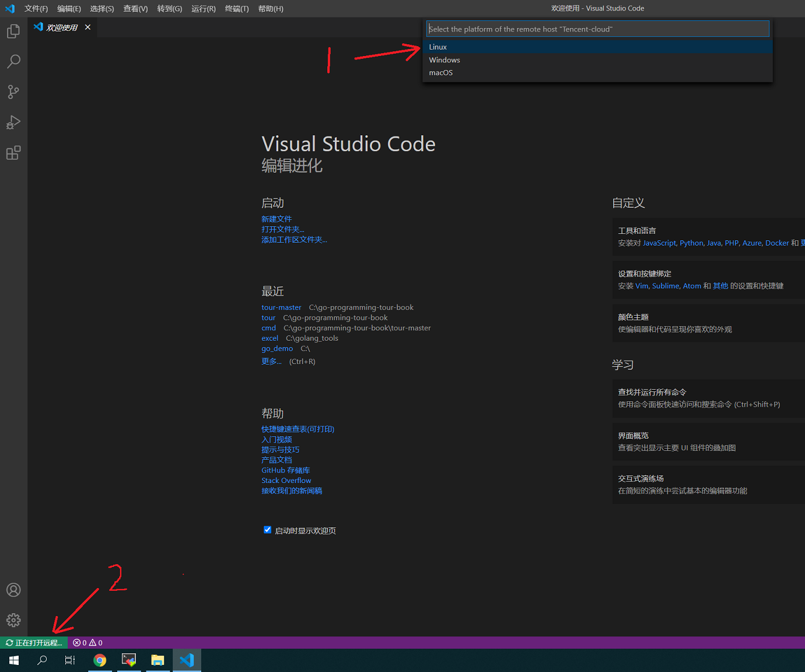
Task: Open the 产品文档 help link
Action: 276,460
